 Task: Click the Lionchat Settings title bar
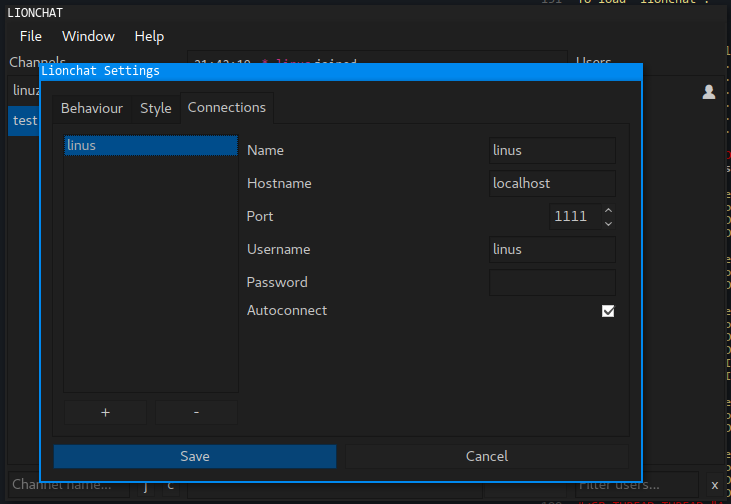[341, 71]
